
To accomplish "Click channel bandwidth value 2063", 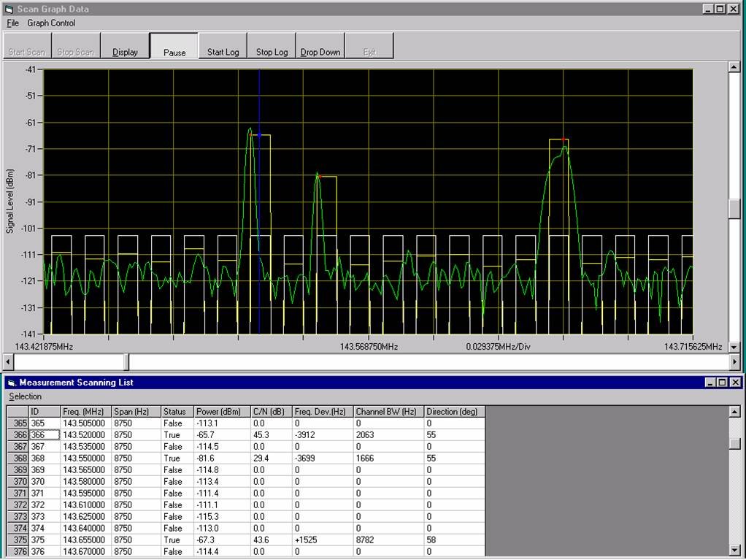I will pos(389,435).
